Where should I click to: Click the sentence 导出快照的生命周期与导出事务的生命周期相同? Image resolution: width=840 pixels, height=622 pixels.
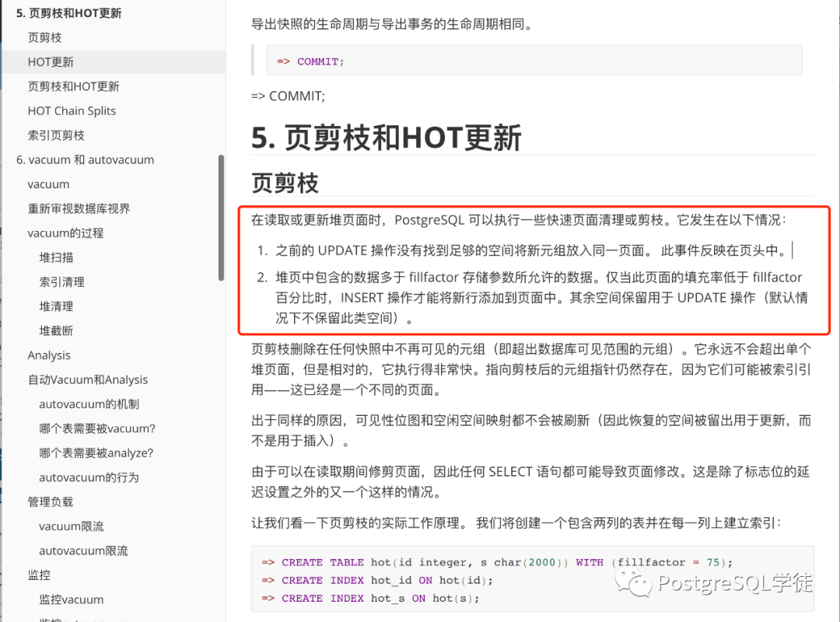coord(391,25)
